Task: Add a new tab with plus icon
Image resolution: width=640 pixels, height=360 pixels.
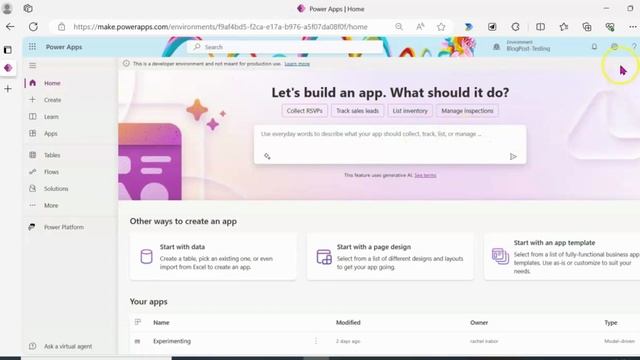Action: pos(8,89)
